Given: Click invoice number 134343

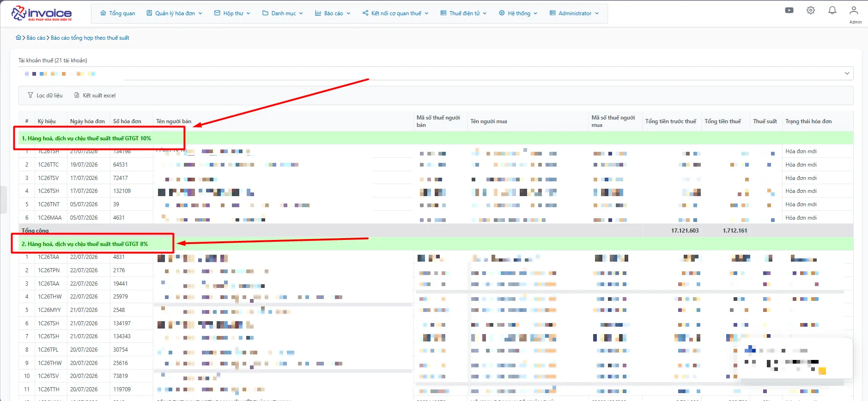Looking at the screenshot, I should pyautogui.click(x=122, y=336).
